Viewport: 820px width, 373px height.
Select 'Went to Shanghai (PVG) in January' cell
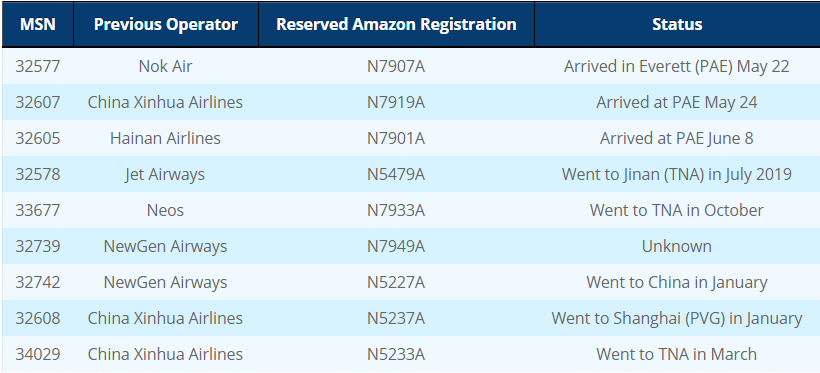677,319
